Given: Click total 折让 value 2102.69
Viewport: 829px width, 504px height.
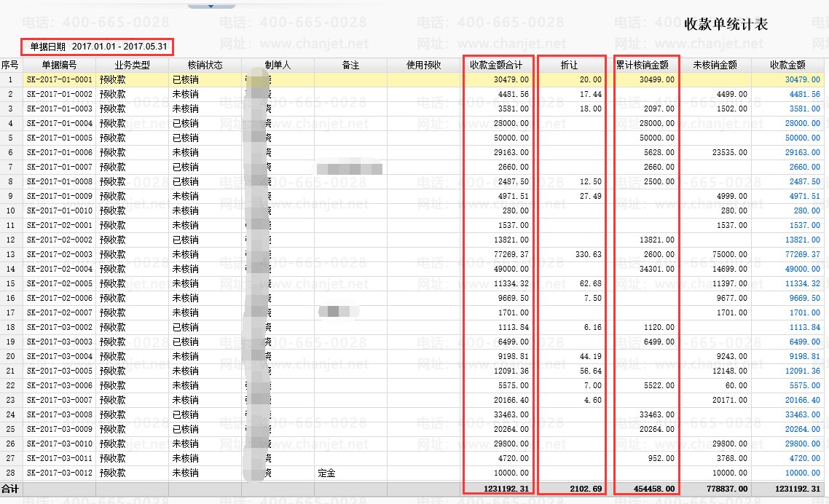Looking at the screenshot, I should tap(586, 489).
